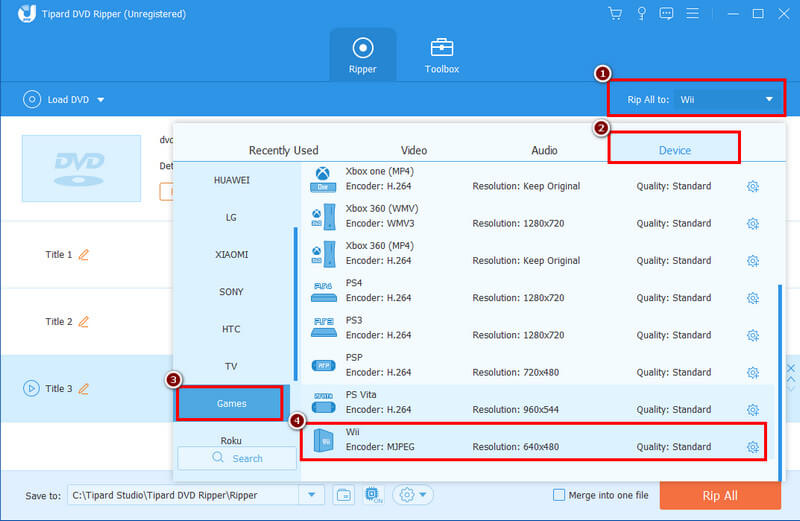800x521 pixels.
Task: Click Resolution: 960x544 text
Action: (515, 410)
